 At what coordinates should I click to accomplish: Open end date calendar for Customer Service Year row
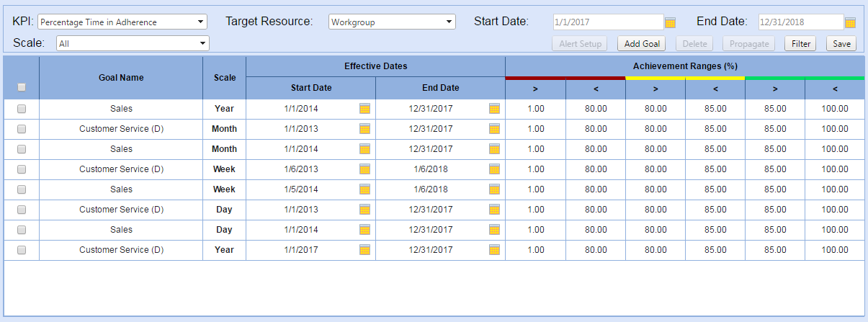pyautogui.click(x=494, y=250)
